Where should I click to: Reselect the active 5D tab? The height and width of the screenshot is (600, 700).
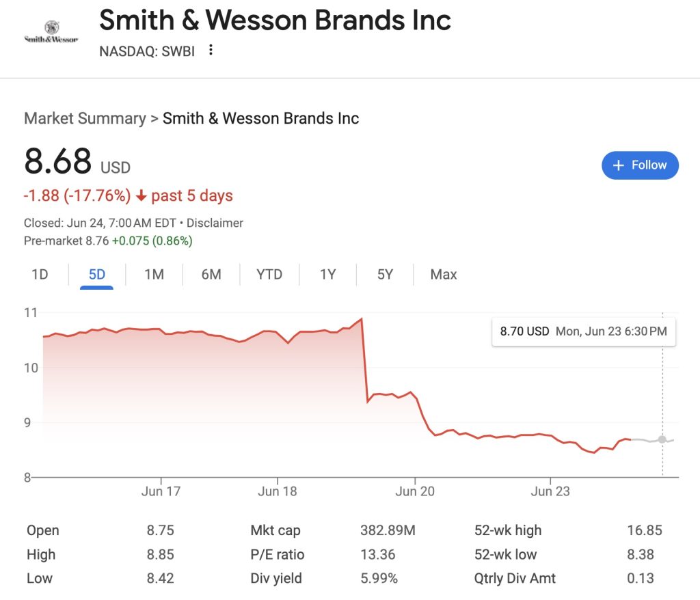point(96,274)
